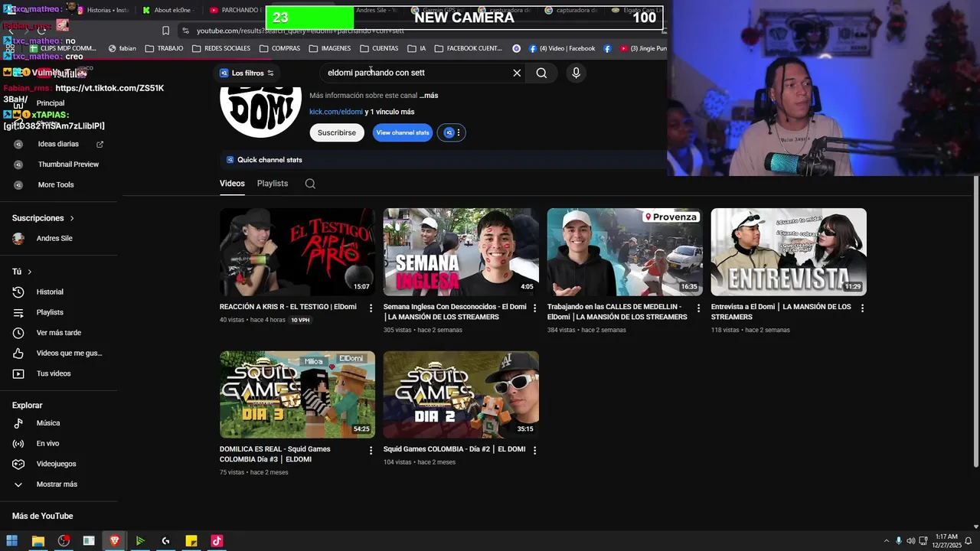Open options menu for Squid Games Día #2 video
Screen dimensions: 980x551
pyautogui.click(x=534, y=450)
